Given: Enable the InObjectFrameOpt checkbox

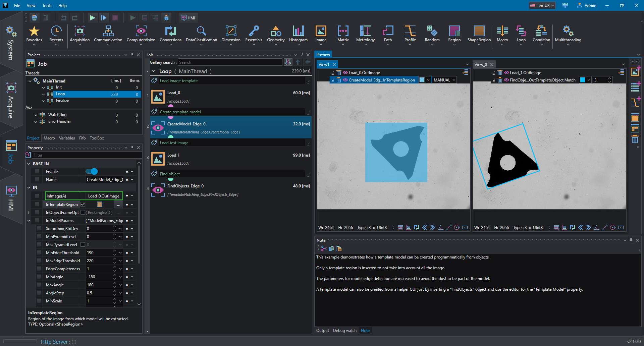Looking at the screenshot, I should pos(83,212).
